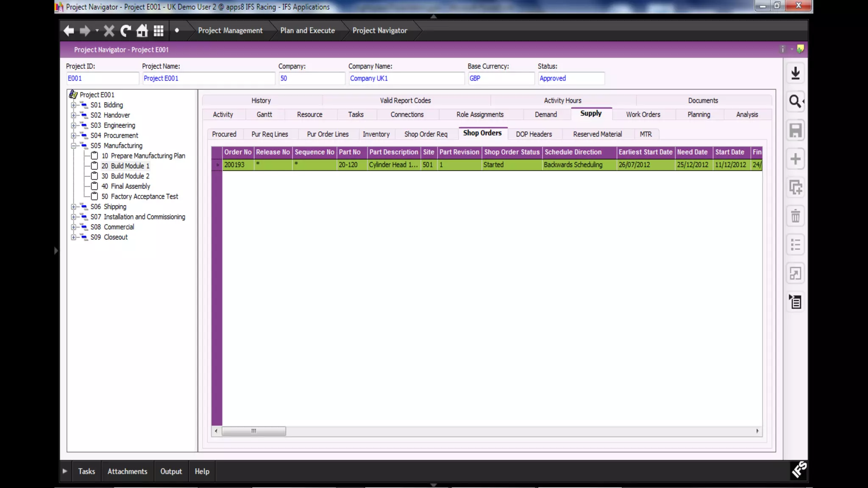Screen dimensions: 868x488
Task: Click the Save floppy disk icon
Action: pyautogui.click(x=795, y=130)
